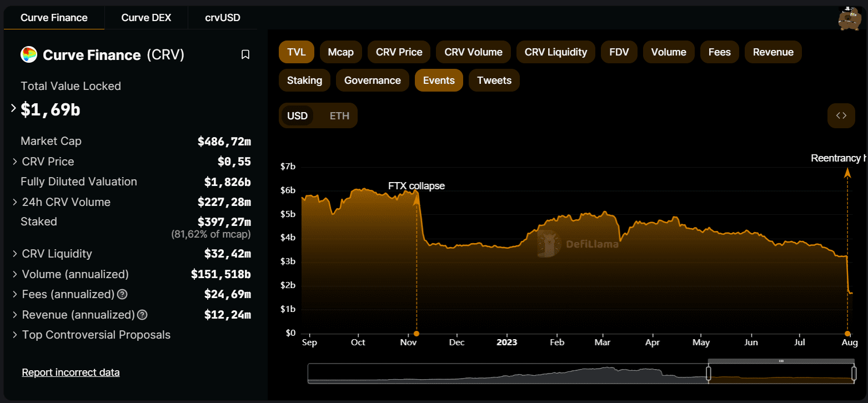Click the FTX collapse event marker dot
The height and width of the screenshot is (403, 868).
[417, 334]
